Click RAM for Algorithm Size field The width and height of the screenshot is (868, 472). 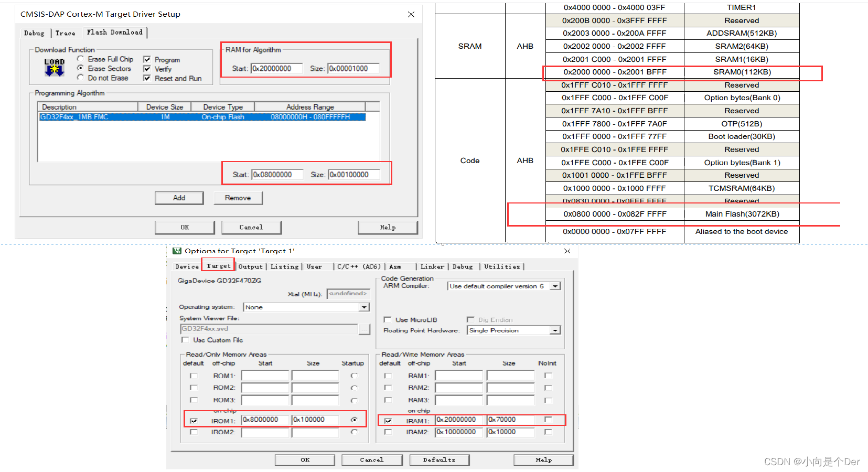[x=353, y=68]
